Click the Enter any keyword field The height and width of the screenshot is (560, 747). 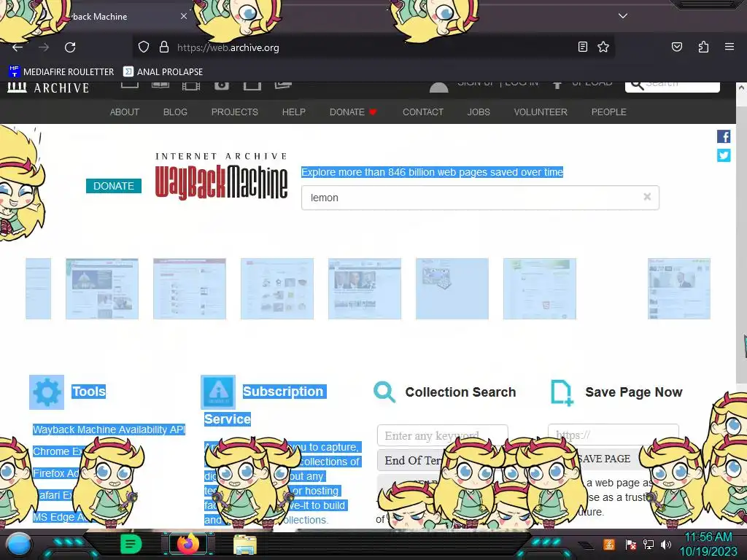coord(443,435)
